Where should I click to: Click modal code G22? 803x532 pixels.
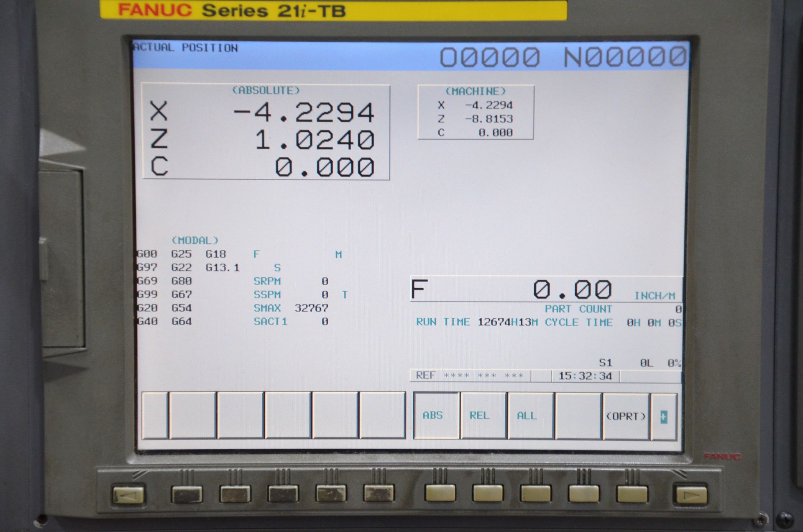(182, 267)
